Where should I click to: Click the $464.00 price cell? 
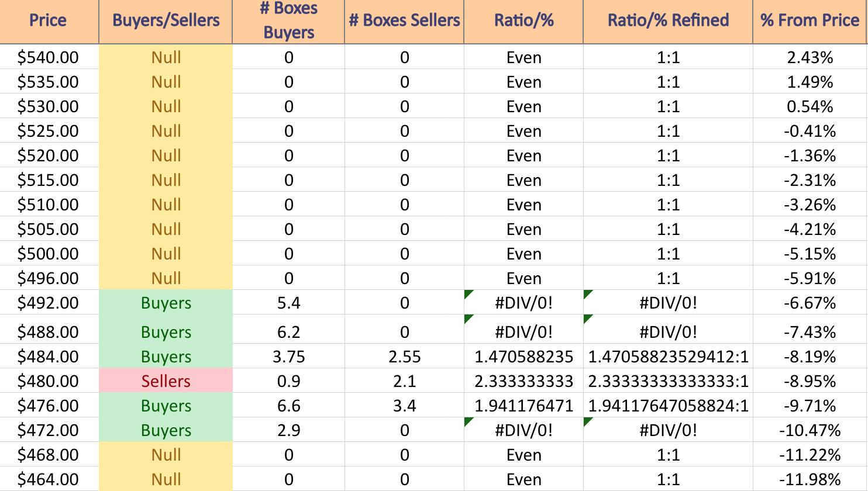coord(49,479)
